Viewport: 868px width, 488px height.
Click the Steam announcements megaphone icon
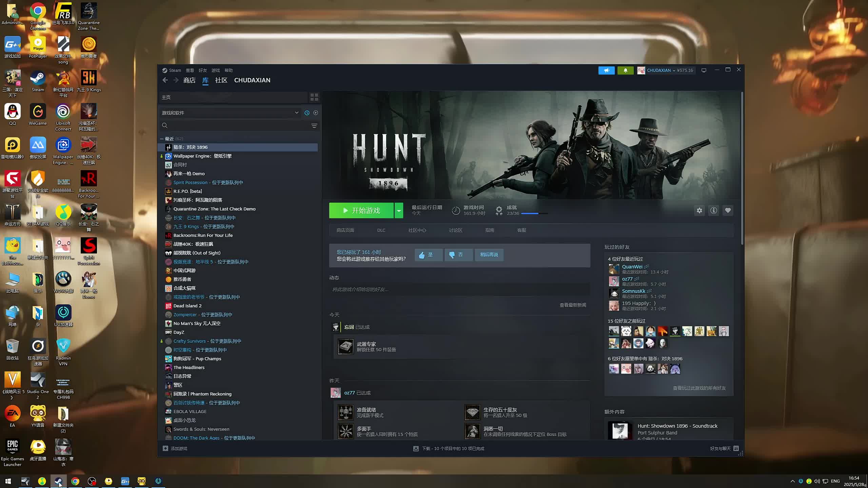[606, 70]
